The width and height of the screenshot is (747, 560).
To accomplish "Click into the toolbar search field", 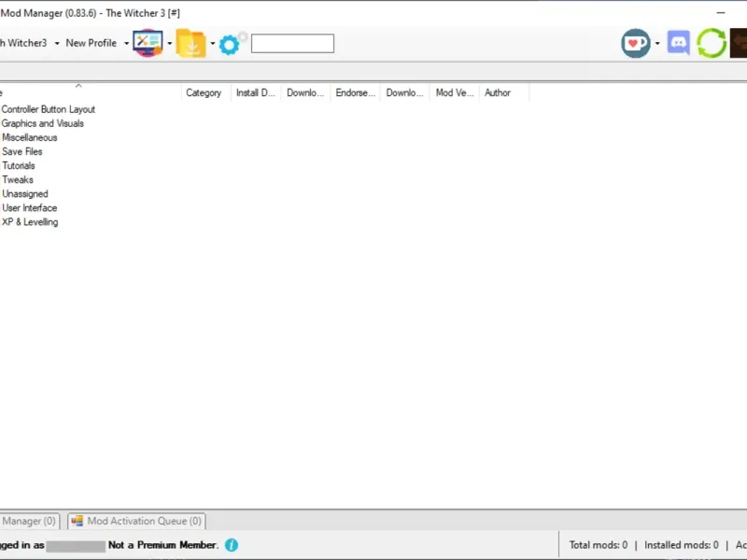I will point(292,43).
